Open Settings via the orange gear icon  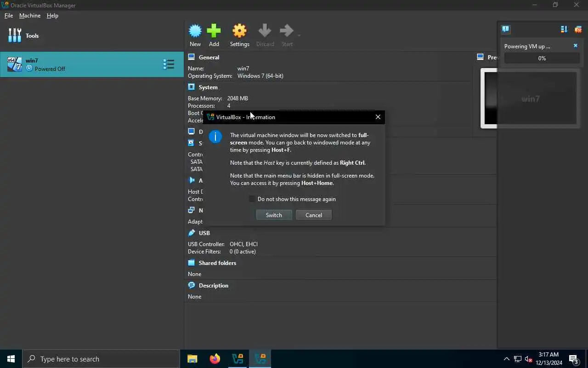(239, 31)
